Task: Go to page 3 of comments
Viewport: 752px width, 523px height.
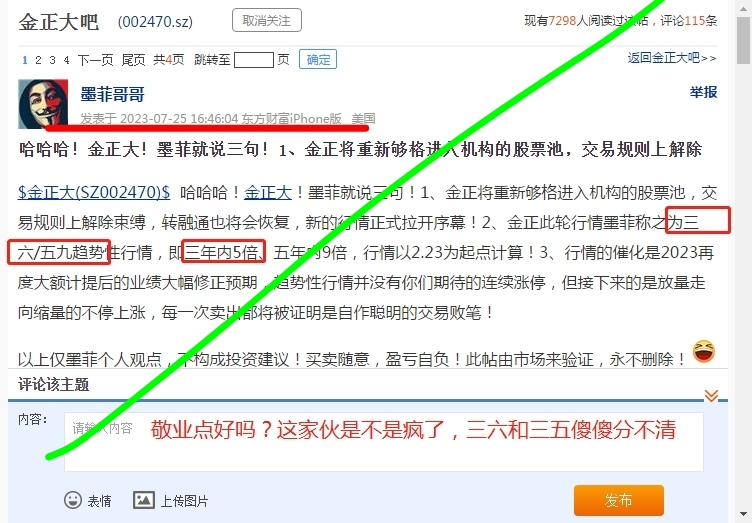Action: pos(52,60)
